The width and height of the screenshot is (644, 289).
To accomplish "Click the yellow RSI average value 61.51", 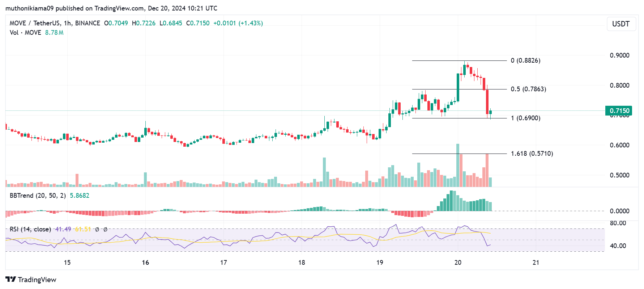I will [x=83, y=229].
